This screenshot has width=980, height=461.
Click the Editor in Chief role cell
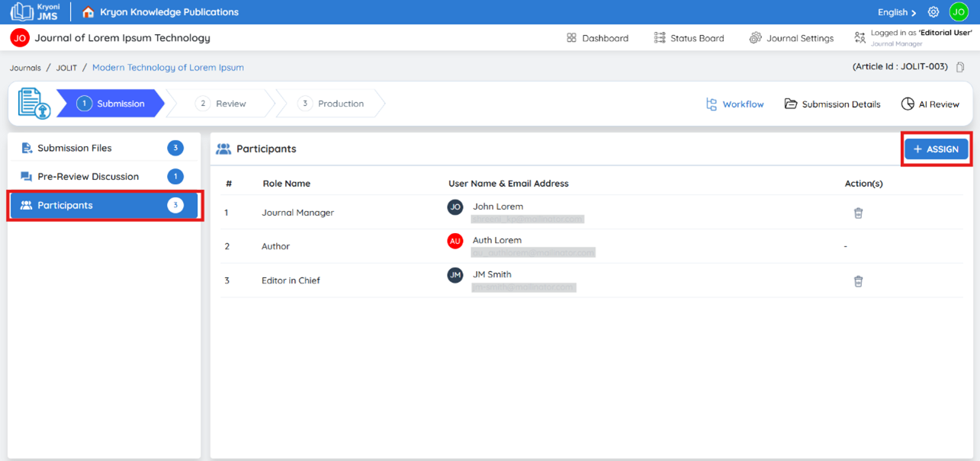(x=291, y=281)
